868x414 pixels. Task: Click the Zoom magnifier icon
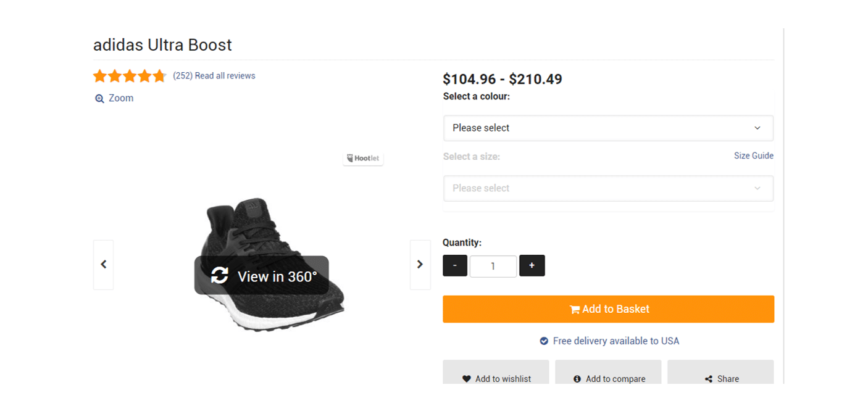tap(100, 98)
